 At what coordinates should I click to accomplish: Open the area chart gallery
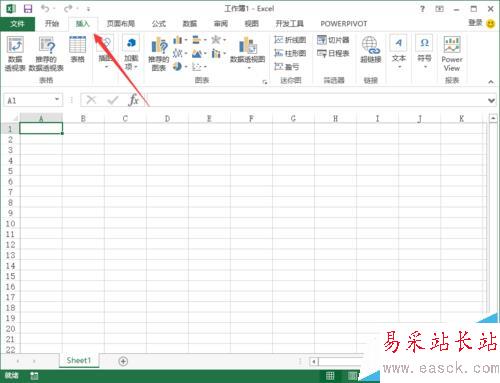[199, 53]
